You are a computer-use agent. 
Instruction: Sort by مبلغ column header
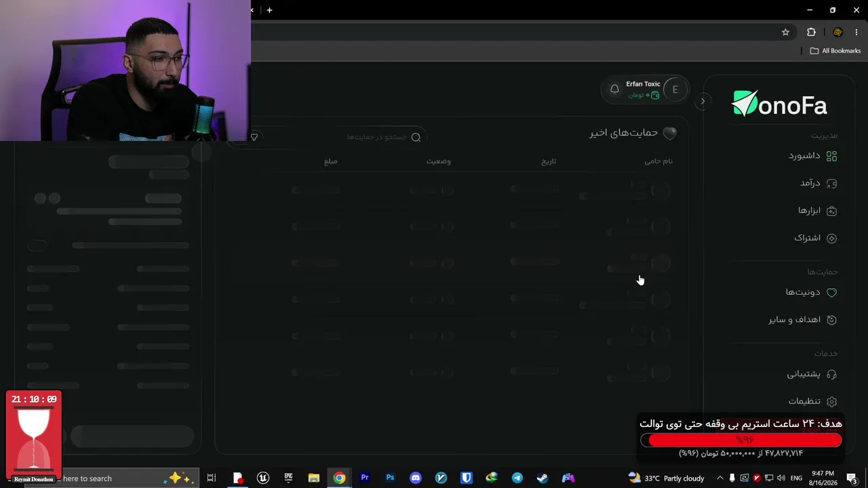point(331,161)
